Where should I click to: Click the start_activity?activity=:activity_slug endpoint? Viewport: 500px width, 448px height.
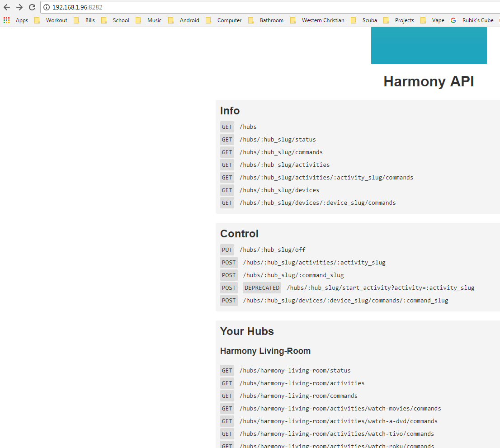point(381,288)
